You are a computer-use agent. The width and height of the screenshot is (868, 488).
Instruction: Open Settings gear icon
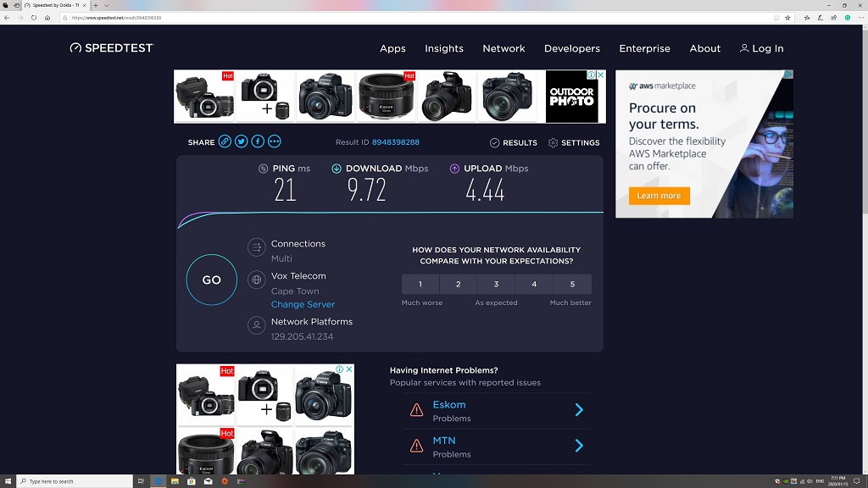(553, 142)
